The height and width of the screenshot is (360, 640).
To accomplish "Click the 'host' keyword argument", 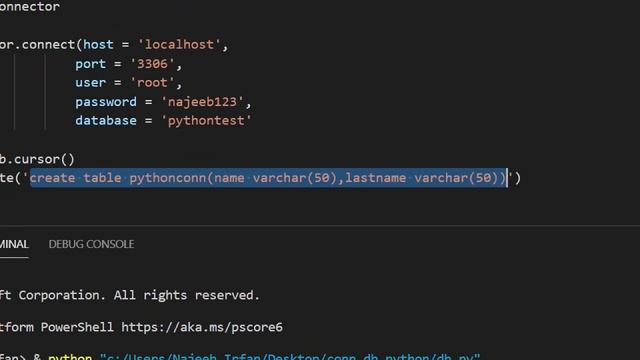I will click(x=98, y=44).
